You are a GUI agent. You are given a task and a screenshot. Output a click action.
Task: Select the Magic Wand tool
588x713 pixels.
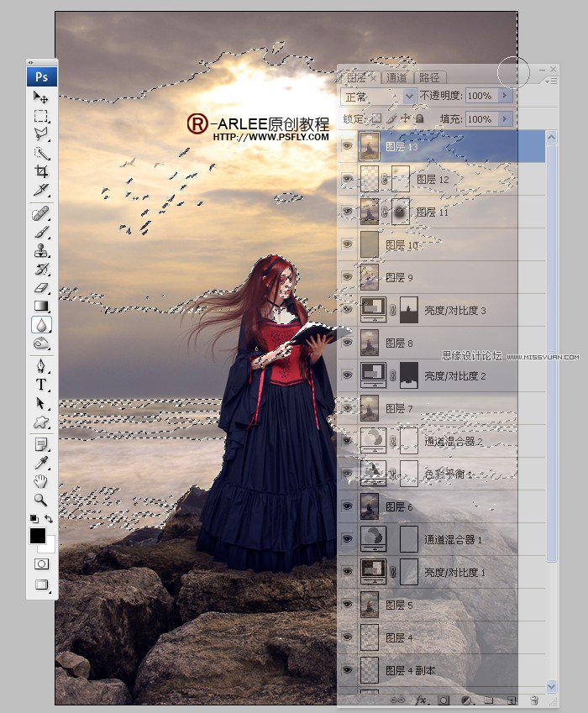(x=41, y=153)
